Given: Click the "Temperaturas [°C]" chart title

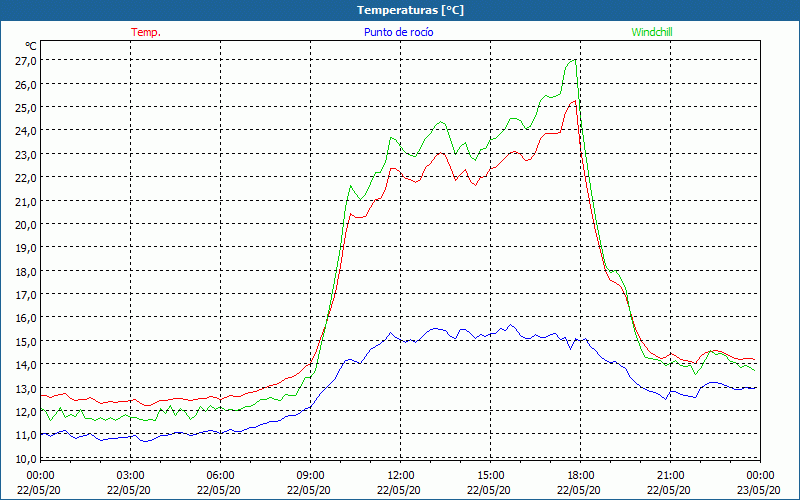Looking at the screenshot, I should [x=410, y=10].
